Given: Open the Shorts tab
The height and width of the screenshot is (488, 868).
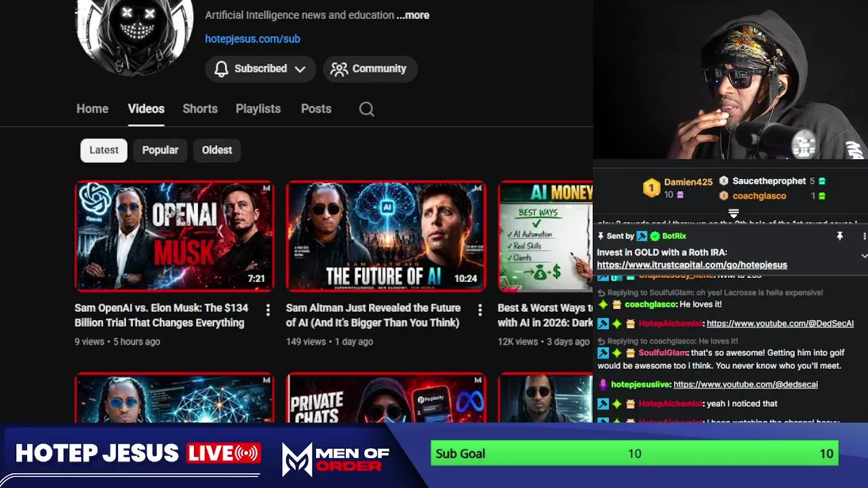Looking at the screenshot, I should [x=200, y=108].
